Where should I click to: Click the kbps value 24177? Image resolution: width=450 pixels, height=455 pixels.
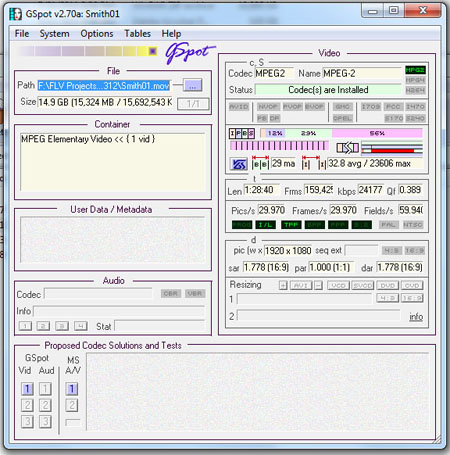(x=370, y=190)
